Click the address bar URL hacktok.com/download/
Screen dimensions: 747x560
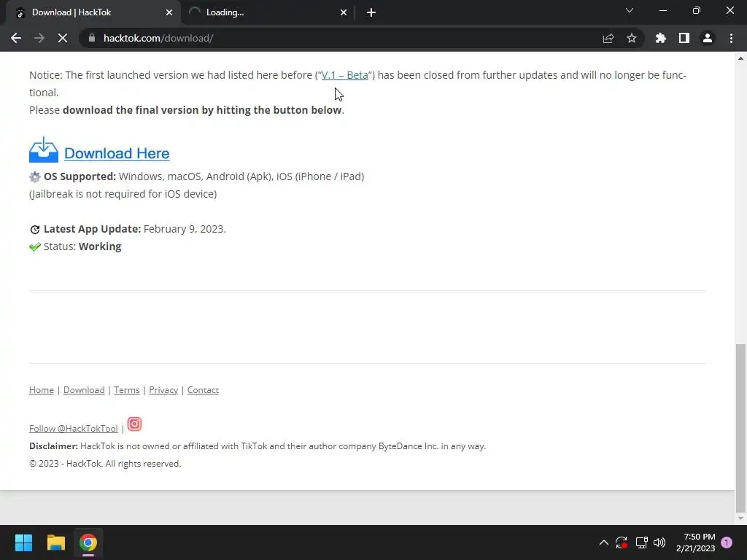point(158,38)
